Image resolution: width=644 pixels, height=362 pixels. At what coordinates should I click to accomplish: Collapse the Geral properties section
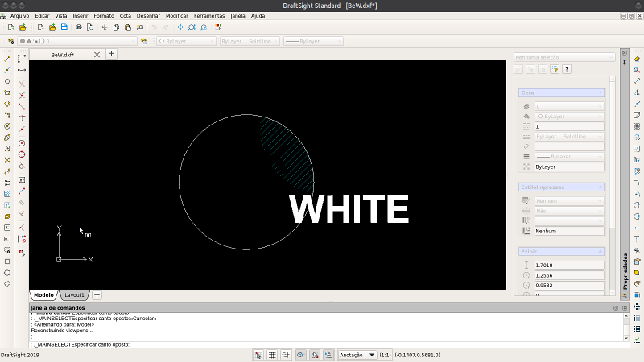[601, 93]
